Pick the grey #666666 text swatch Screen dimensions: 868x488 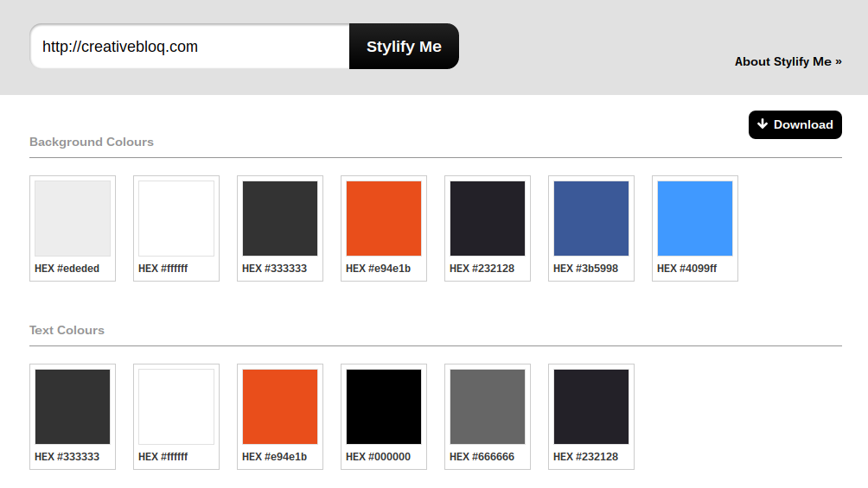pos(488,407)
